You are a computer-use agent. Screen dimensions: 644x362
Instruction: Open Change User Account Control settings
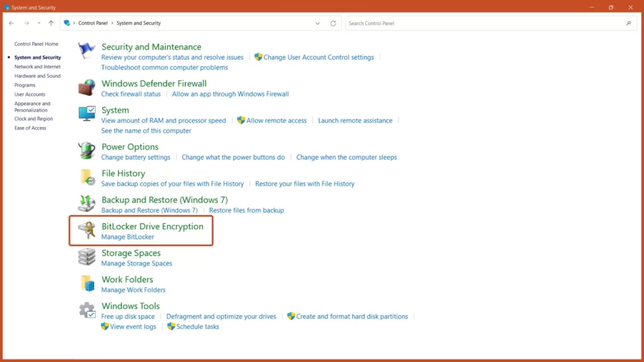coord(319,57)
